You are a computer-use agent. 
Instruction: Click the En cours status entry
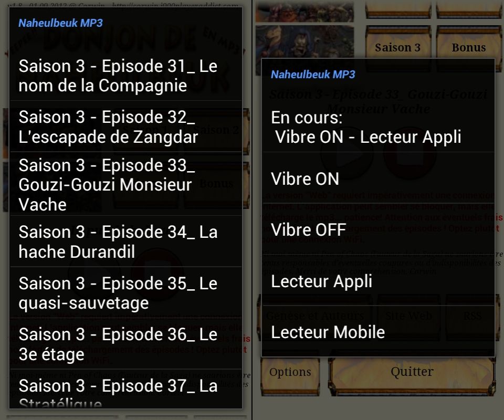point(378,127)
